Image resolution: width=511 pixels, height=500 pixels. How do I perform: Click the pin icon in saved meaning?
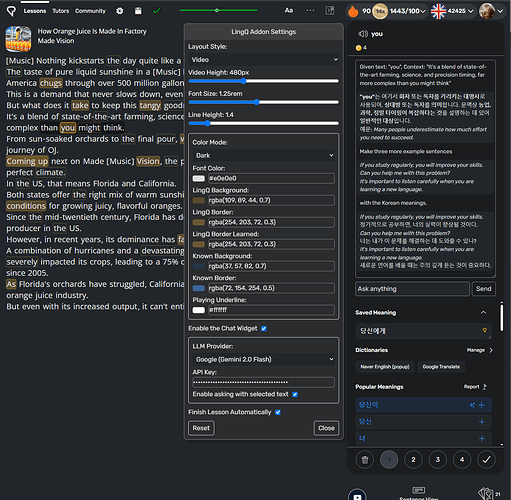(485, 330)
